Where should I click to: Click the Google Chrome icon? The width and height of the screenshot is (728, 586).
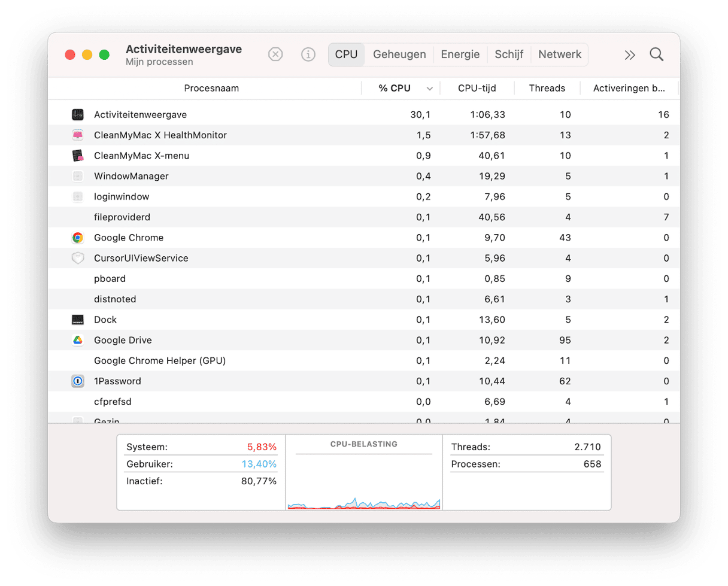pos(77,238)
